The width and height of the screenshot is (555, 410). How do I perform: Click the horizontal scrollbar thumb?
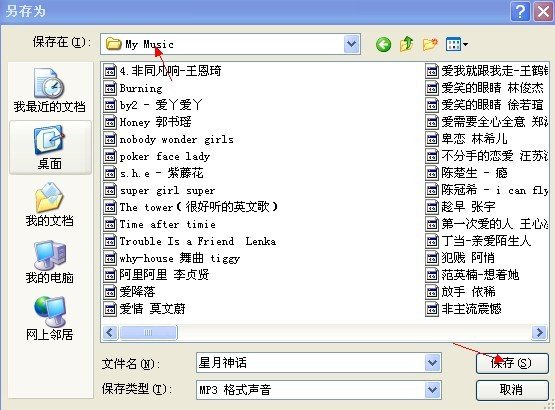(x=148, y=332)
